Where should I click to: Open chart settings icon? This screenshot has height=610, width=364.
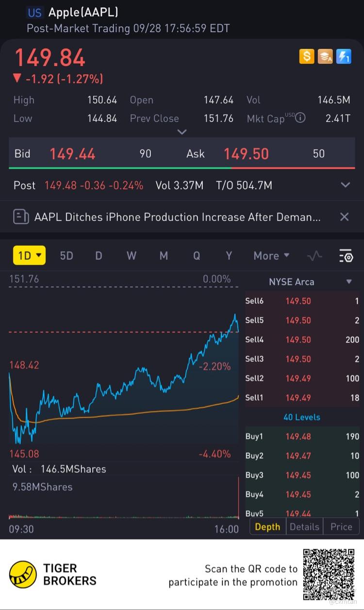coord(346,255)
